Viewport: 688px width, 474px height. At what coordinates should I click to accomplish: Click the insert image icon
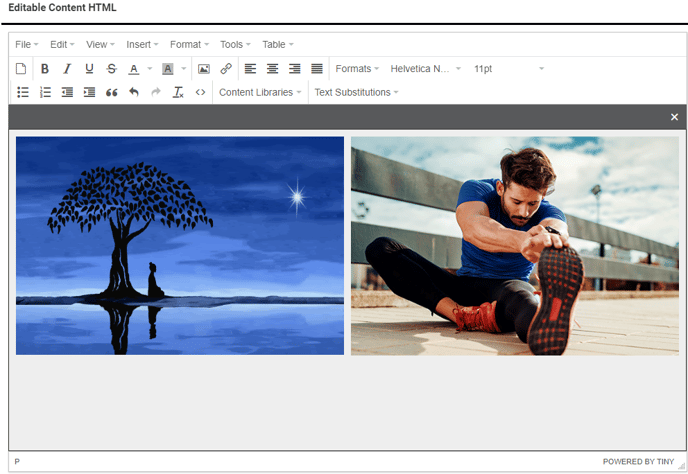point(204,69)
